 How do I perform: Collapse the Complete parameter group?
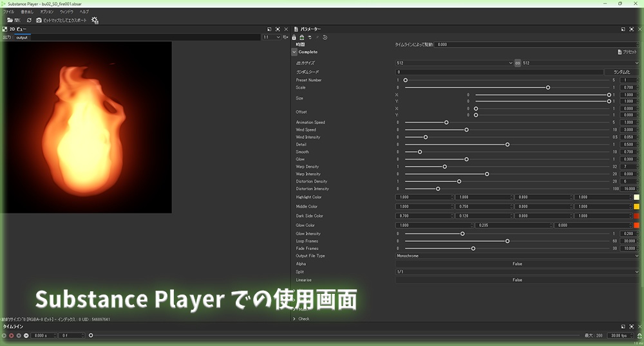pos(294,52)
